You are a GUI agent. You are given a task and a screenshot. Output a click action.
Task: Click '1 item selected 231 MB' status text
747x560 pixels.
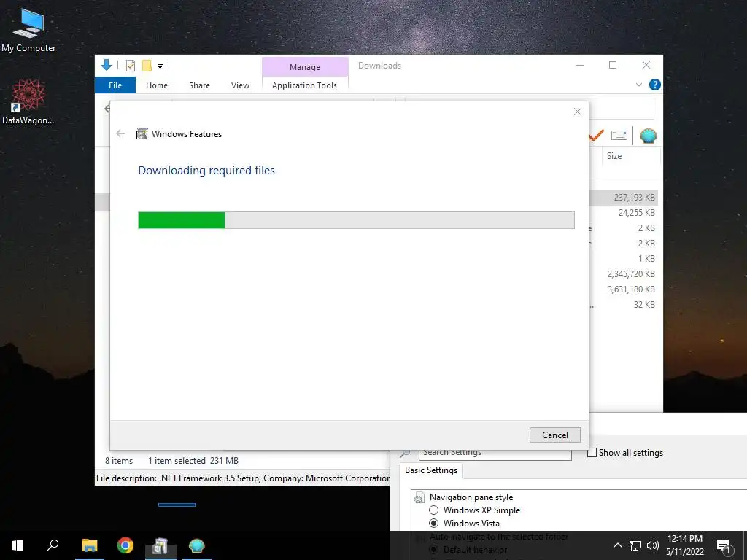coord(193,461)
